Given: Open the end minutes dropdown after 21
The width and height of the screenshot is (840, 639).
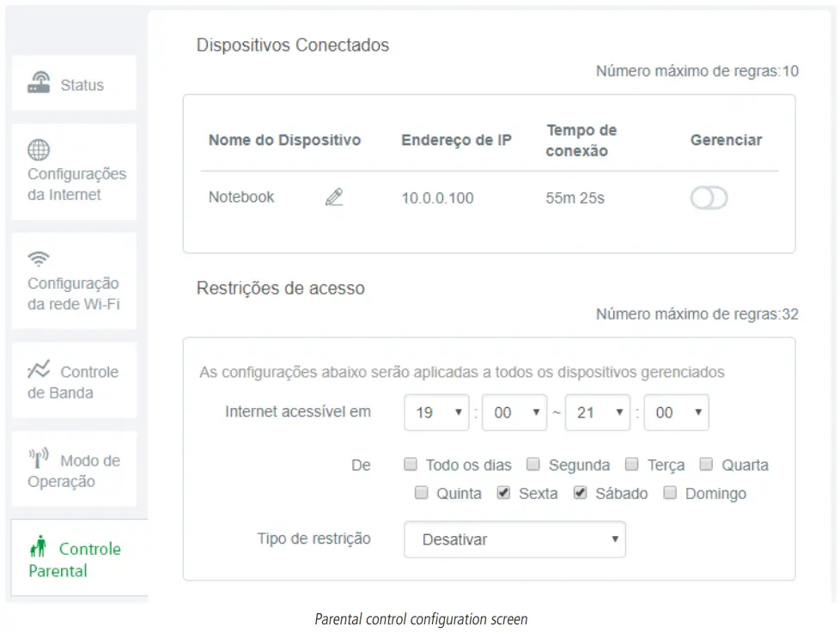Looking at the screenshot, I should [677, 412].
